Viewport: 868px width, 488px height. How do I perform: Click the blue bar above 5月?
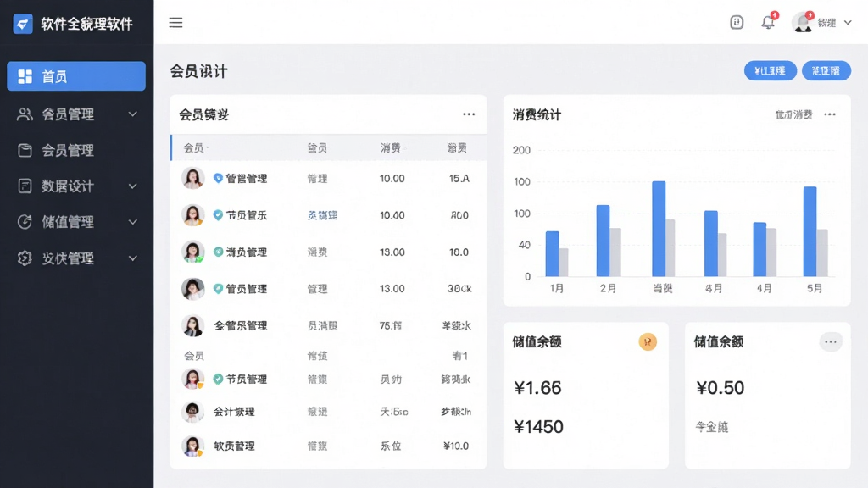click(x=810, y=231)
